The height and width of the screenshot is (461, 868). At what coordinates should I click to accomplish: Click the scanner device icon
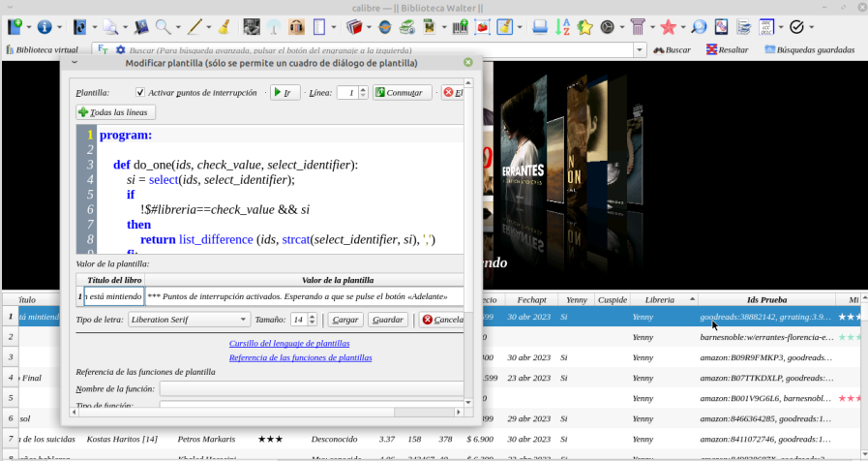(540, 26)
